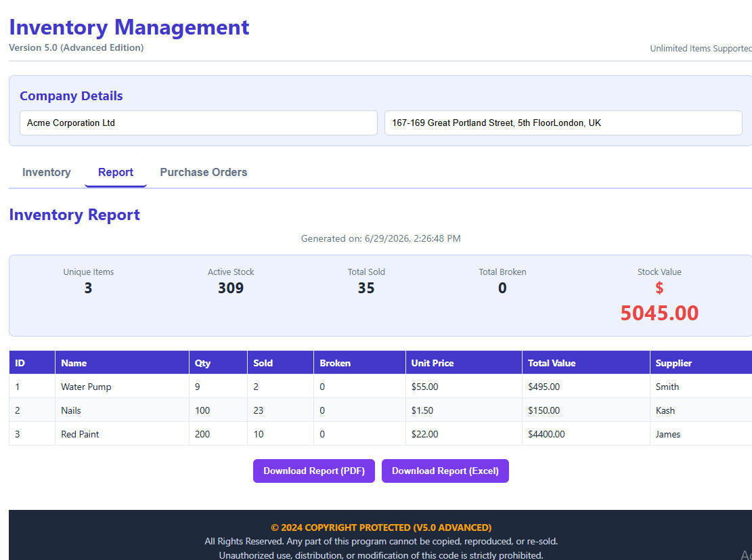The image size is (752, 560).
Task: Select the Report tab
Action: (116, 172)
